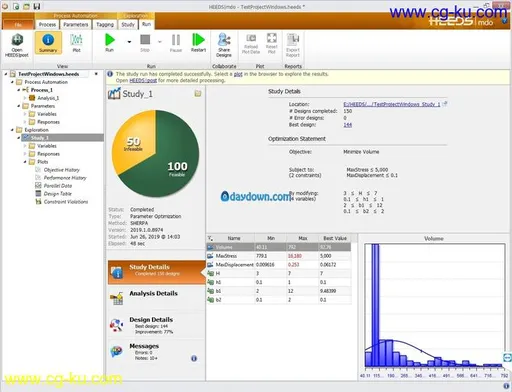Select the MaxStress row

coord(279,256)
